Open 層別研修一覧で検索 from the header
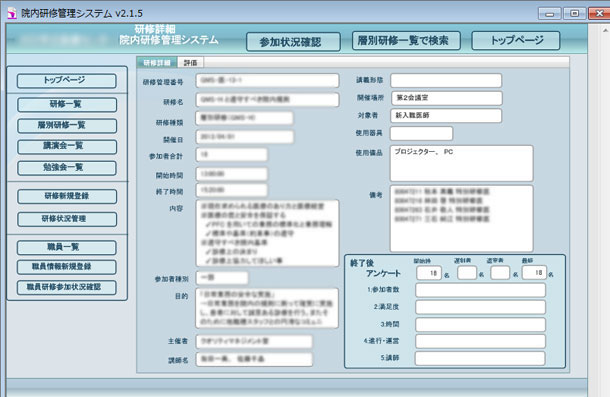This screenshot has width=610, height=397. 406,40
